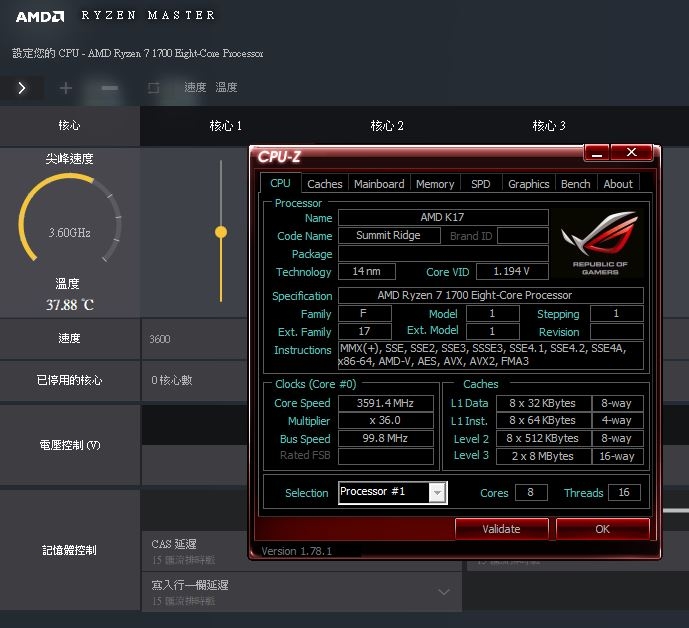Click the CPU-Z title logo text
Viewport: 689px width, 628px height.
coord(279,156)
